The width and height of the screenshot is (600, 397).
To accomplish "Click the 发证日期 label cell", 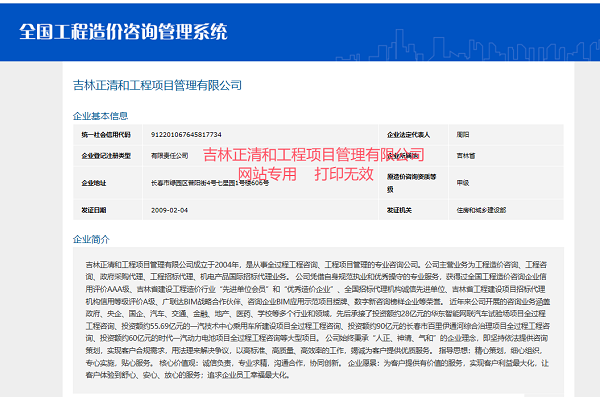I will [108, 210].
